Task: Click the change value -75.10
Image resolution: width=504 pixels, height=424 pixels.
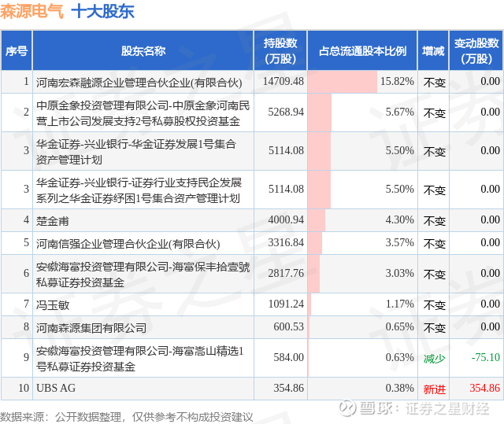Action: click(x=485, y=358)
